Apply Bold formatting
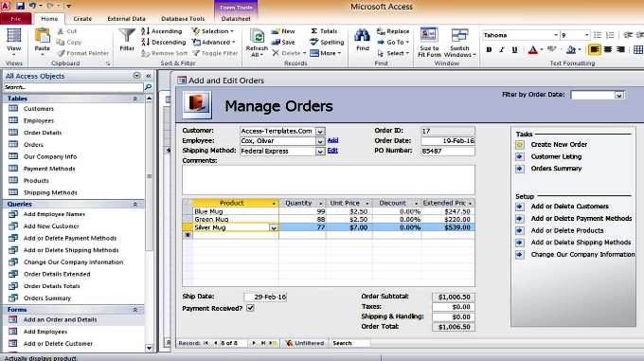 coord(489,49)
